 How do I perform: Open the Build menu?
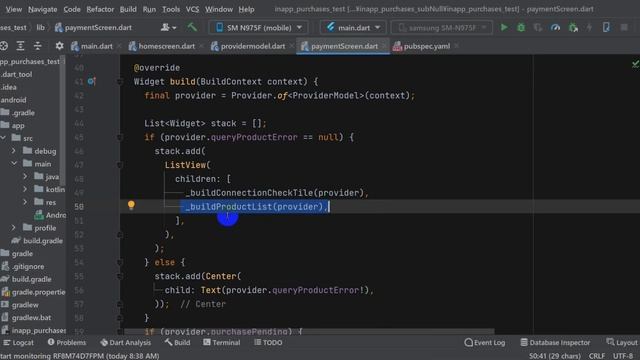128,9
